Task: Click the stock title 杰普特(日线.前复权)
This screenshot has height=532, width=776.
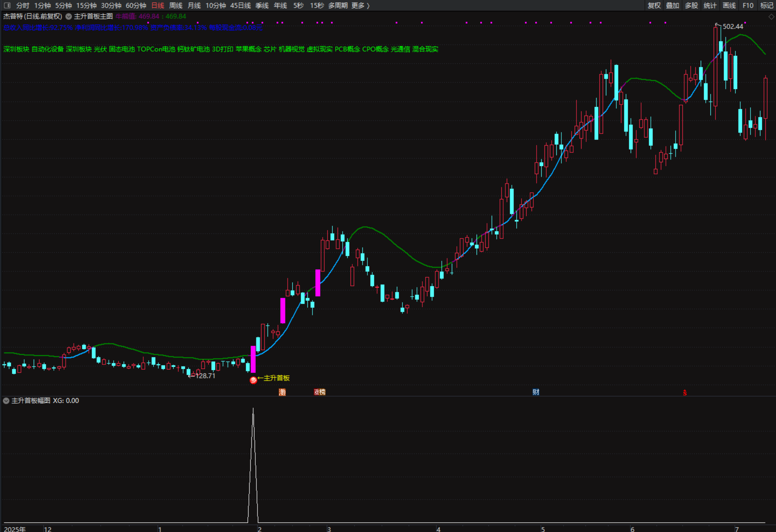Action: click(33, 16)
